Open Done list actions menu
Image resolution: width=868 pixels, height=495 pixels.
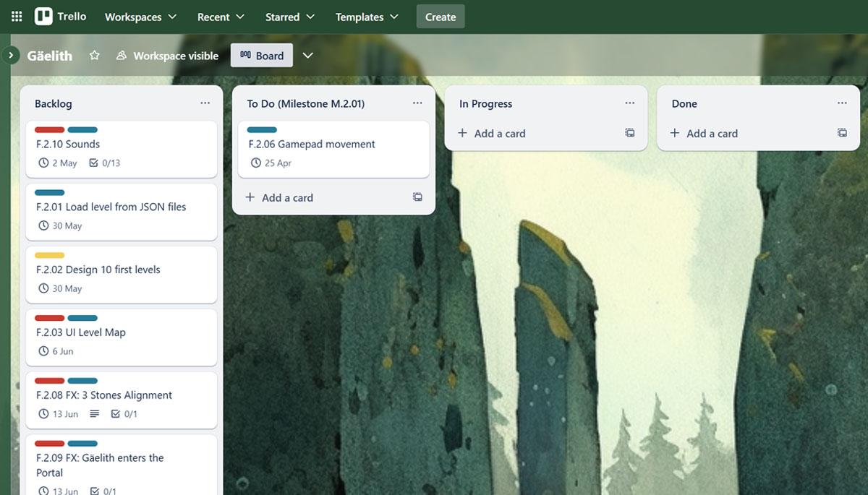842,103
